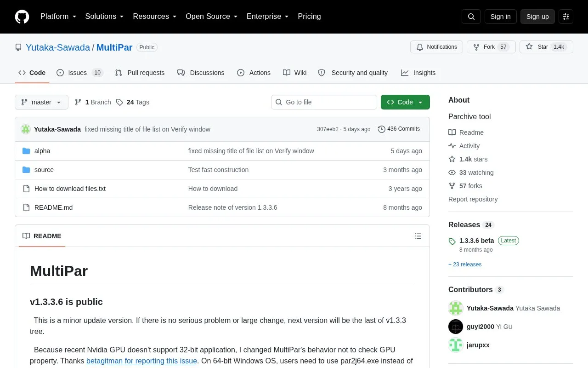Switch to the Pull requests tab
This screenshot has height=368, width=588.
(140, 73)
